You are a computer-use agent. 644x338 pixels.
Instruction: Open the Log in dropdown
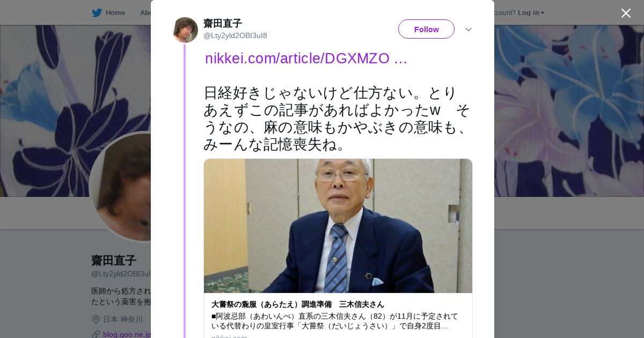[531, 12]
